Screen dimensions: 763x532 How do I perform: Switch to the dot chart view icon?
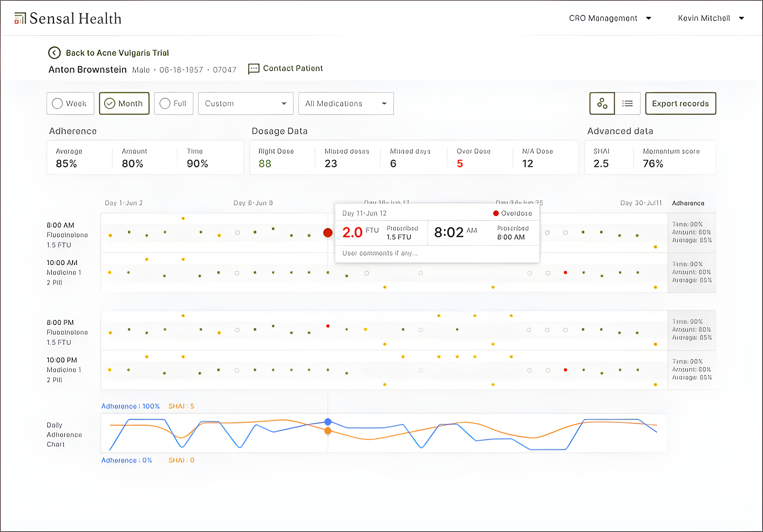(602, 103)
